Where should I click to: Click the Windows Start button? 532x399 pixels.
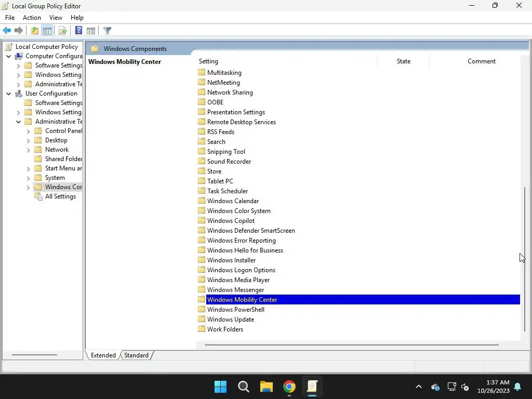[x=220, y=387]
